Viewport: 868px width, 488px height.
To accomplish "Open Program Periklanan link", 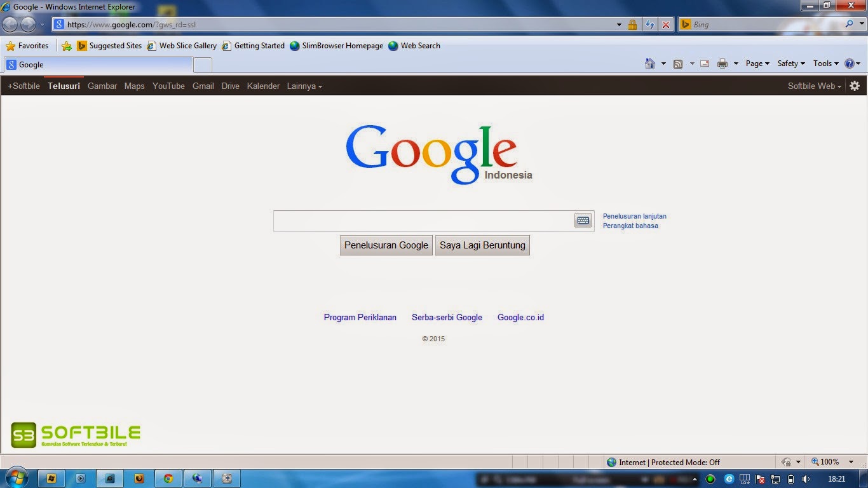I will 360,317.
